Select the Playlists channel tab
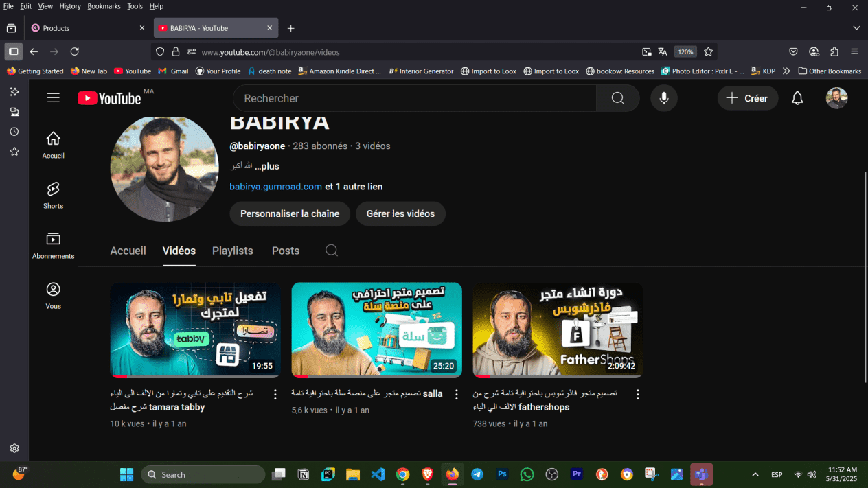 [x=232, y=251]
